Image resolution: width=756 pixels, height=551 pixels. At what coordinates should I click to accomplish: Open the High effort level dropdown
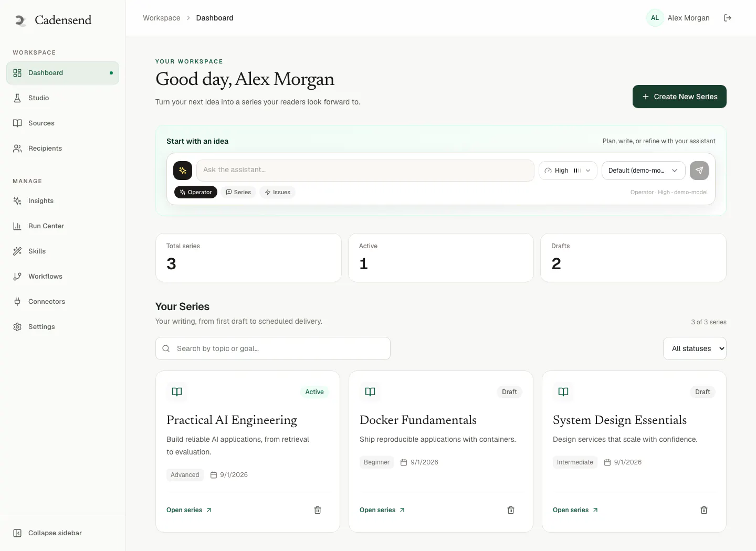(568, 171)
